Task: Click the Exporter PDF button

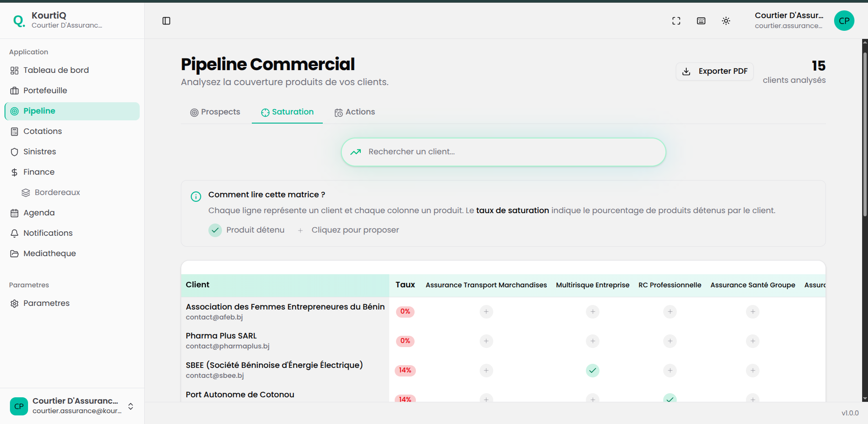Action: pyautogui.click(x=714, y=71)
